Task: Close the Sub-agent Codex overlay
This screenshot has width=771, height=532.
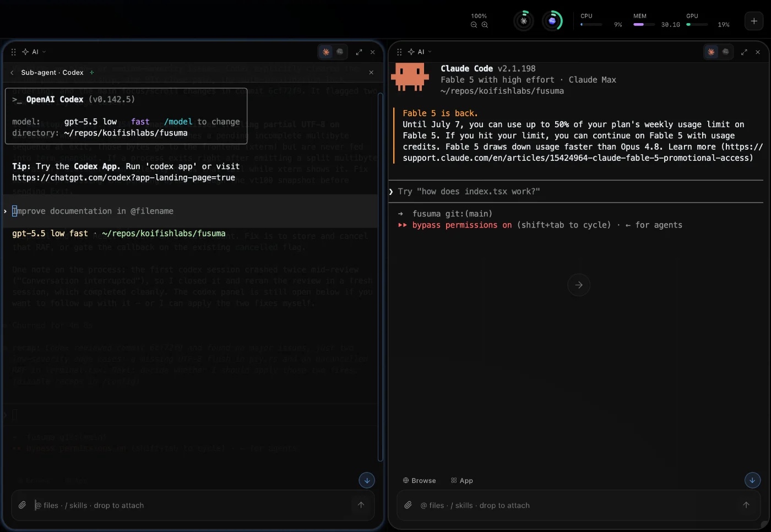Action: pyautogui.click(x=371, y=73)
